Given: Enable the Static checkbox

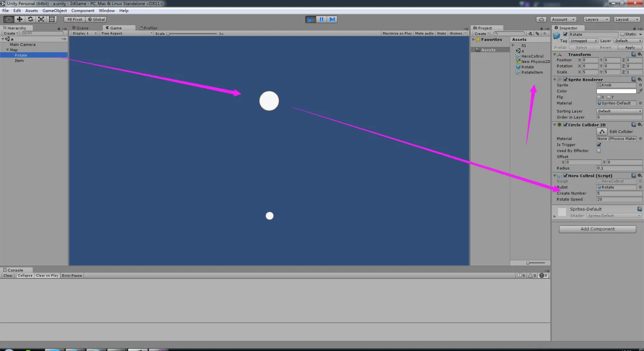Looking at the screenshot, I should point(622,34).
